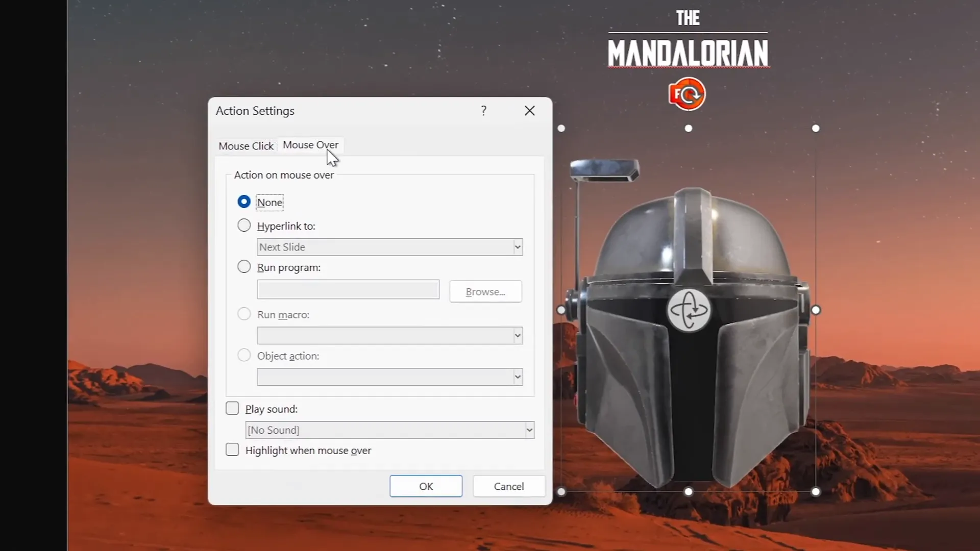Click the bottom-left selection handle of helmet

pyautogui.click(x=561, y=492)
